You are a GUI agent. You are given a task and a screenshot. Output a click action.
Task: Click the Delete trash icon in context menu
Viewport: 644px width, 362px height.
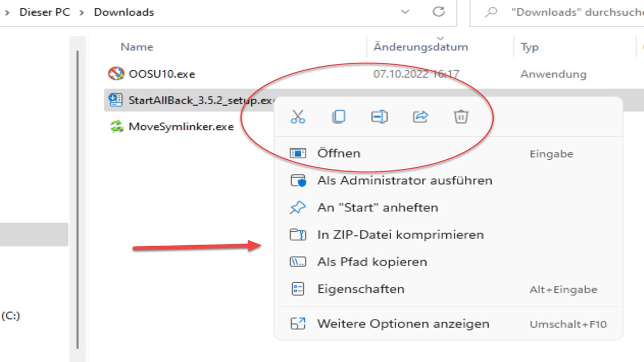[461, 116]
